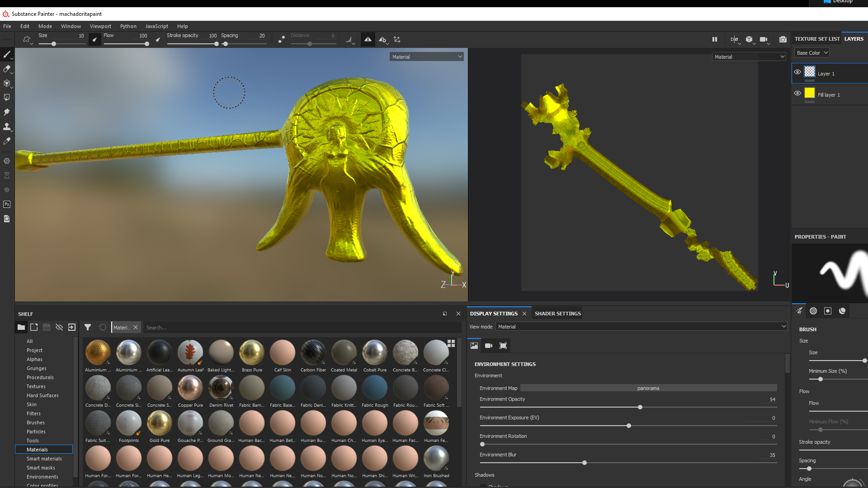Open environment image settings icon

tap(474, 346)
